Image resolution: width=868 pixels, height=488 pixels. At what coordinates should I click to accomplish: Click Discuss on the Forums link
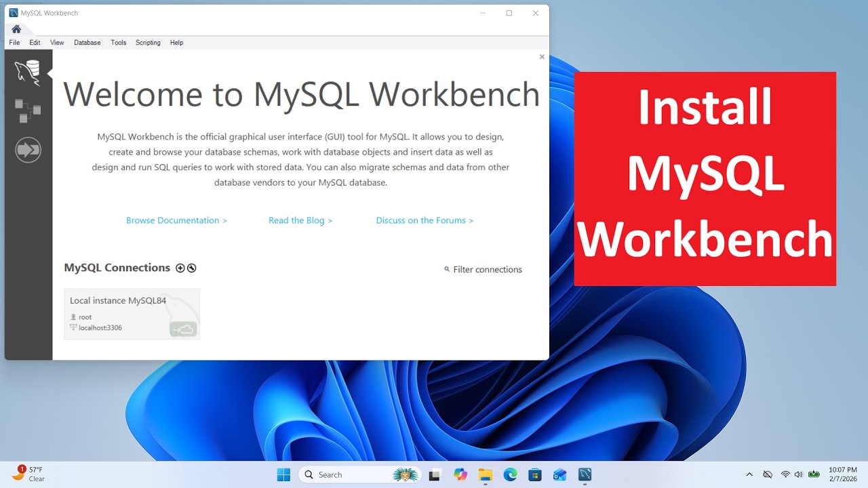click(425, 220)
